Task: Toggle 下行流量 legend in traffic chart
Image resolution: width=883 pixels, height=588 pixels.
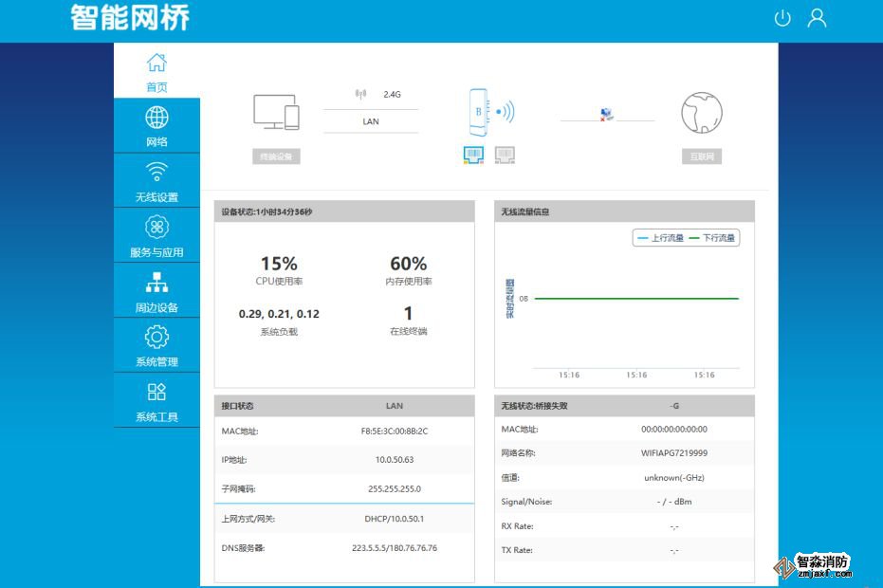Action: coord(712,238)
